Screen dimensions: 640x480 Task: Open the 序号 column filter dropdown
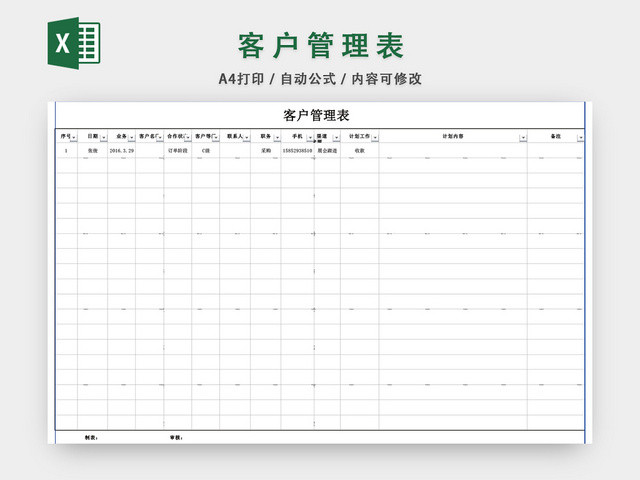[x=73, y=138]
